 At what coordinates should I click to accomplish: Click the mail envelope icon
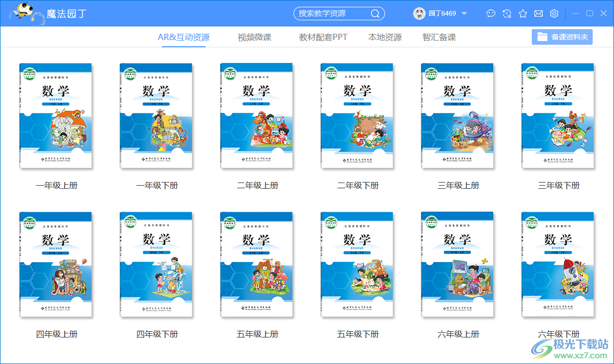click(x=538, y=13)
